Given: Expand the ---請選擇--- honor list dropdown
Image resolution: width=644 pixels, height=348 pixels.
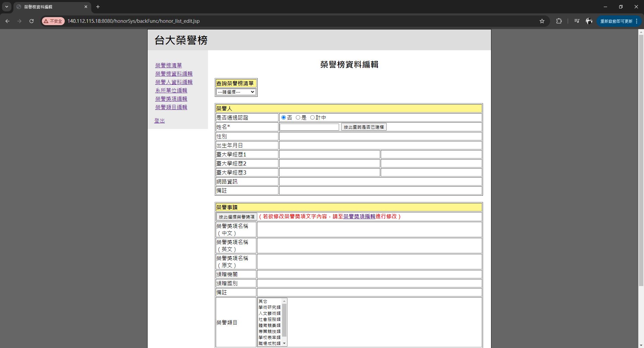Looking at the screenshot, I should pos(236,92).
